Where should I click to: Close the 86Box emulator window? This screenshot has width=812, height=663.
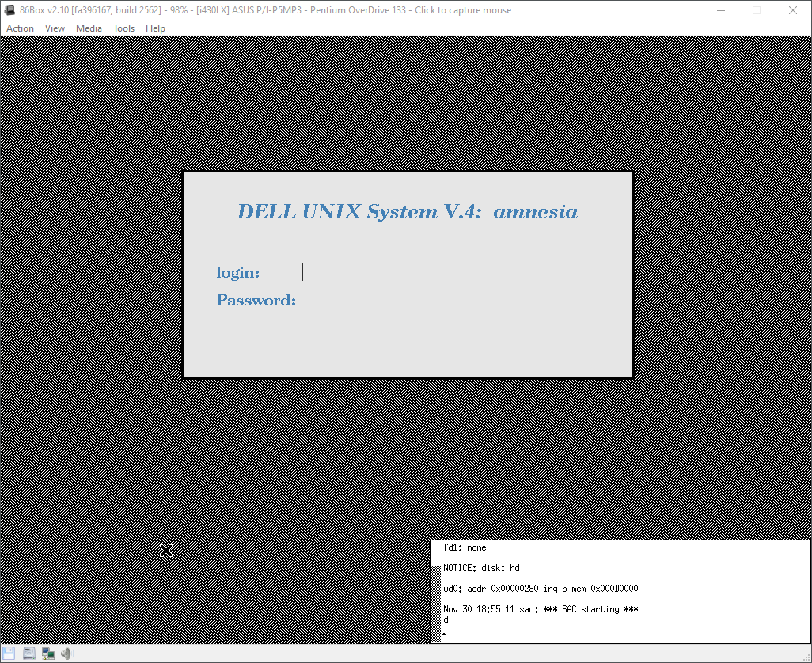pyautogui.click(x=793, y=10)
